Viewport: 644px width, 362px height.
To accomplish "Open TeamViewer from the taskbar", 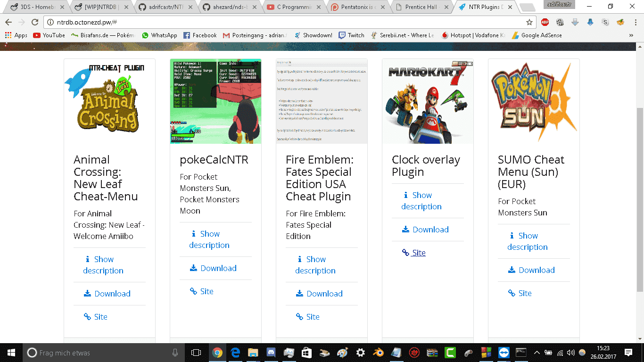I will click(x=504, y=353).
